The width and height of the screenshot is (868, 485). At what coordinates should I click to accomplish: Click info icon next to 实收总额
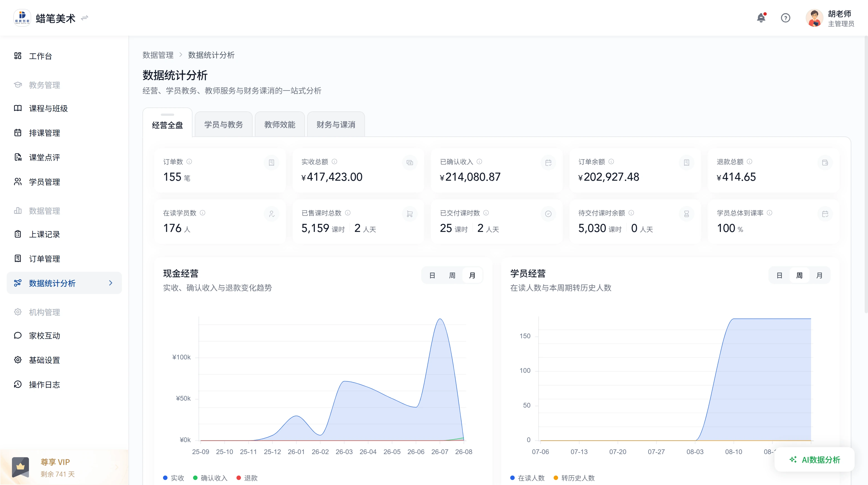[334, 161]
